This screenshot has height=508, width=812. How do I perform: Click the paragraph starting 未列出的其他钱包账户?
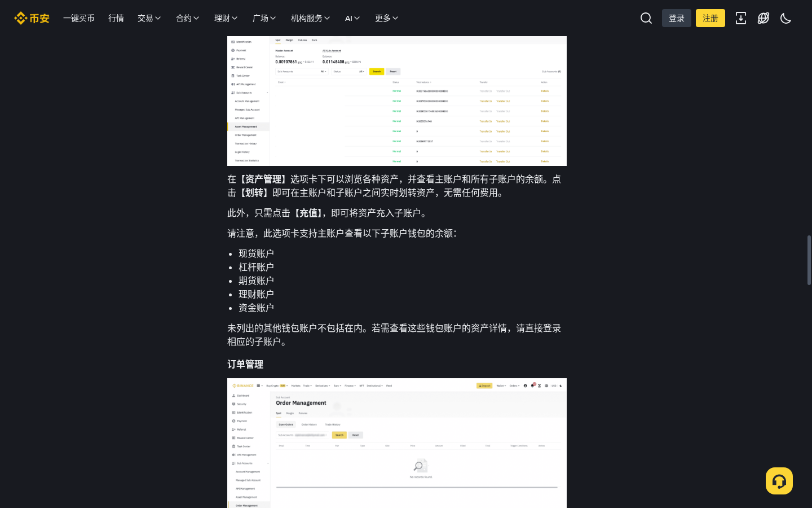pyautogui.click(x=394, y=335)
